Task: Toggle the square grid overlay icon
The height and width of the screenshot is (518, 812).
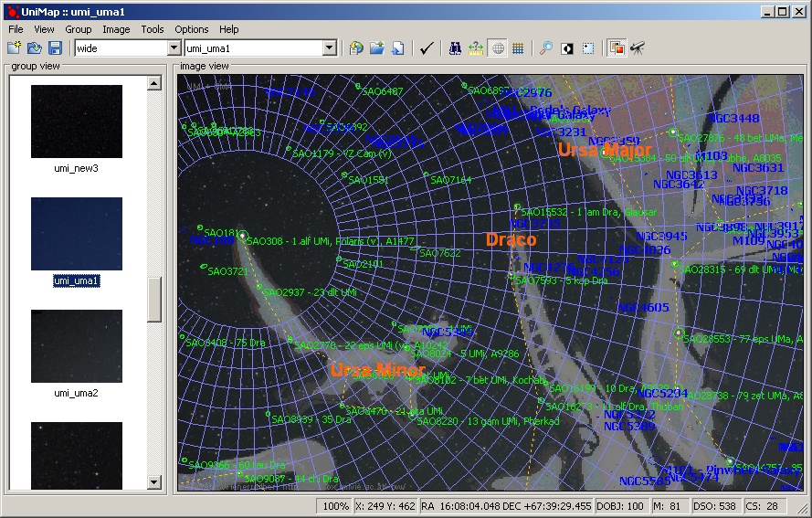Action: (518, 48)
